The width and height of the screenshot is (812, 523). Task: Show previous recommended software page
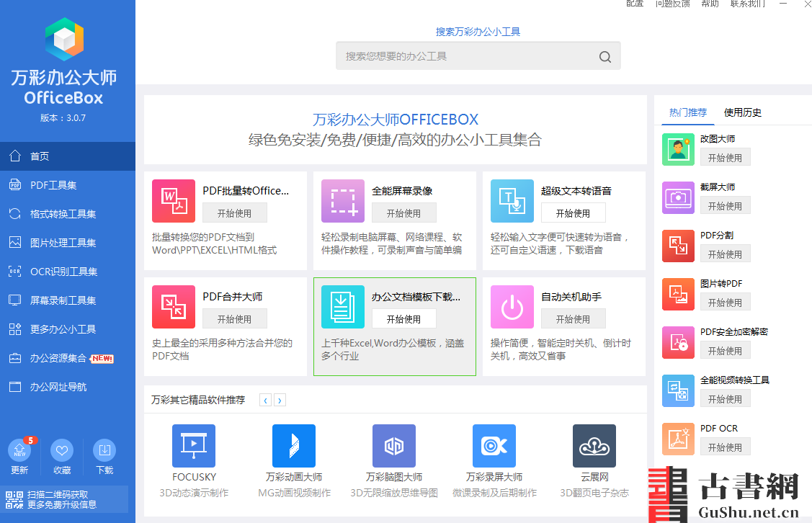click(266, 401)
